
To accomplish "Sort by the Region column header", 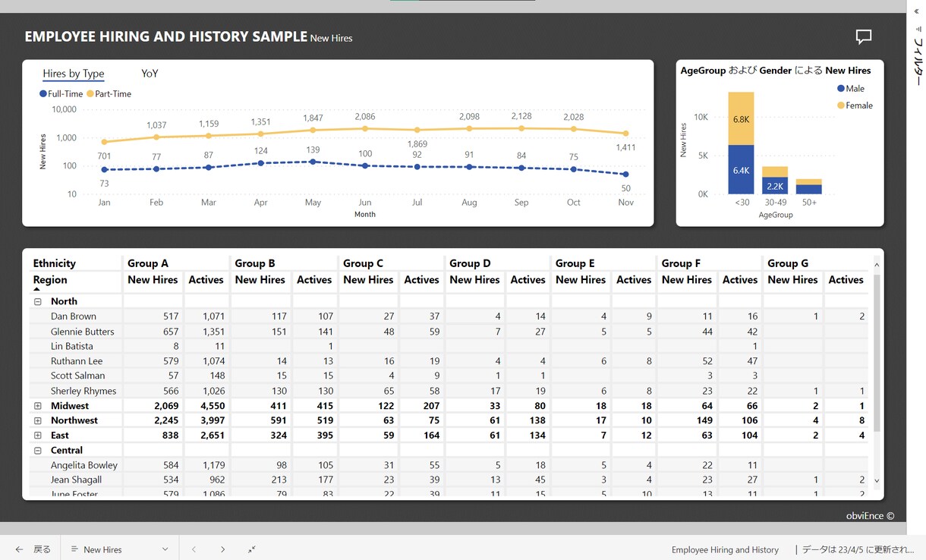I will (x=50, y=280).
